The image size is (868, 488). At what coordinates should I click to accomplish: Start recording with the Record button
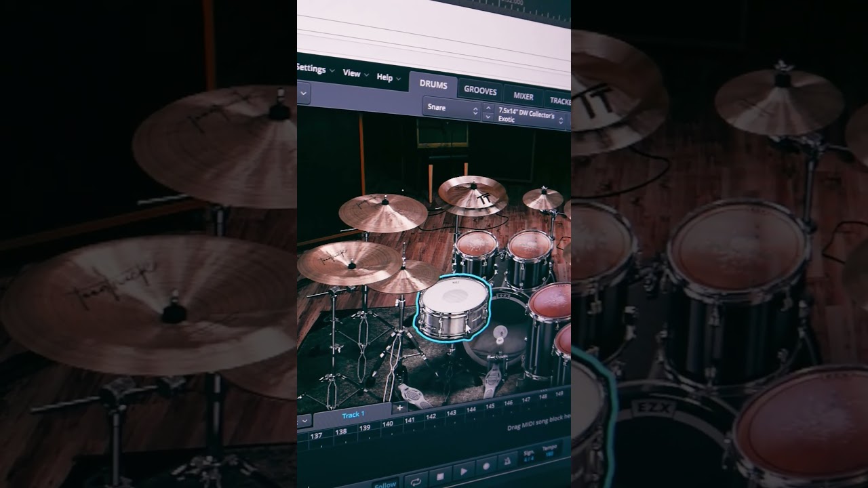point(486,467)
